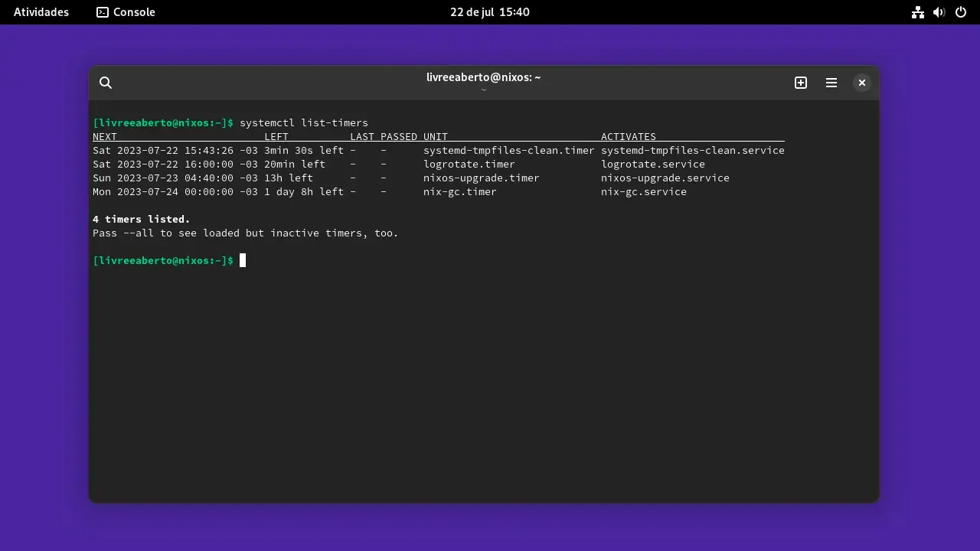The width and height of the screenshot is (980, 551).
Task: Click the 20min left value
Action: point(295,165)
